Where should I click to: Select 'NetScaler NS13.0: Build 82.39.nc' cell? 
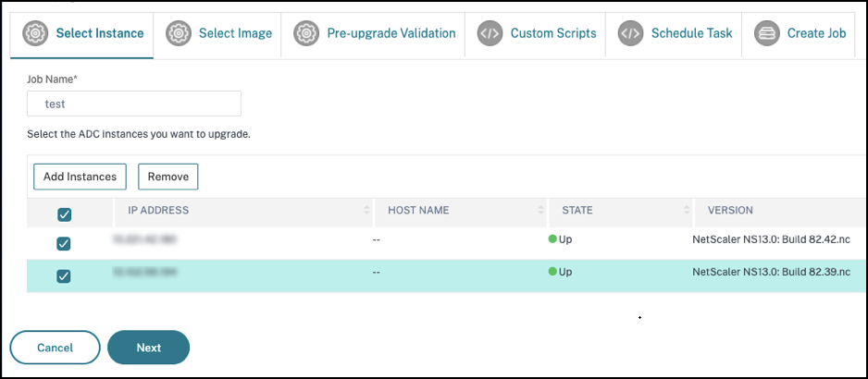(771, 272)
